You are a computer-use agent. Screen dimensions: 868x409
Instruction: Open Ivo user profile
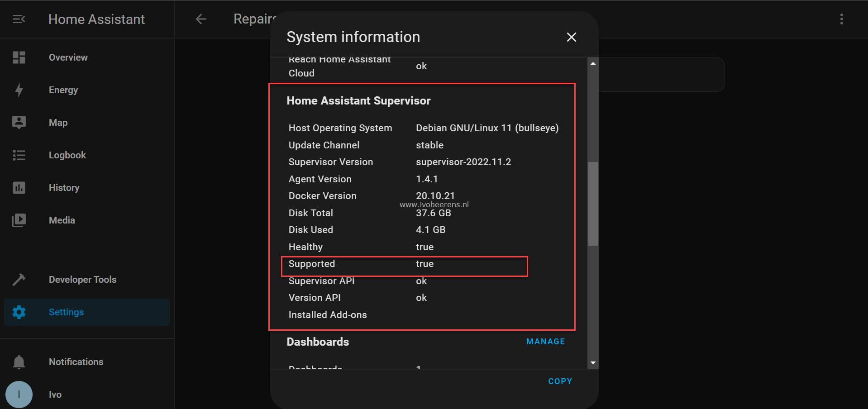(x=87, y=395)
